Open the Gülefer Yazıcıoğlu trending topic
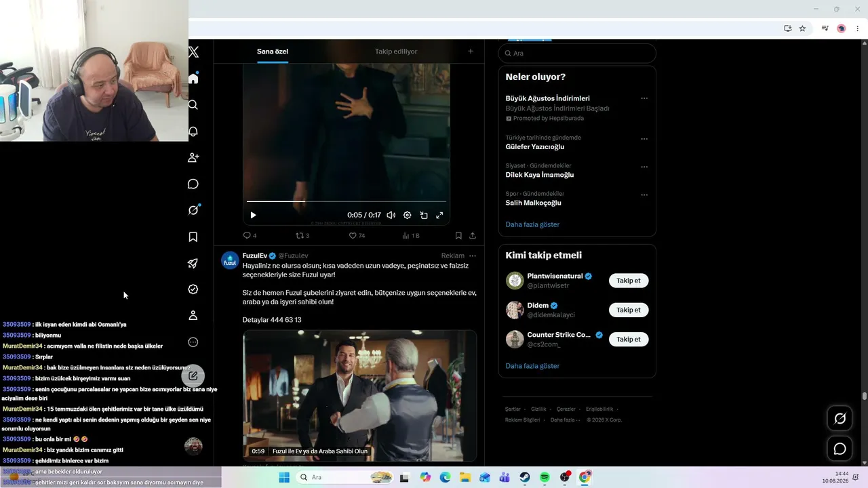The height and width of the screenshot is (488, 868). coord(535,146)
